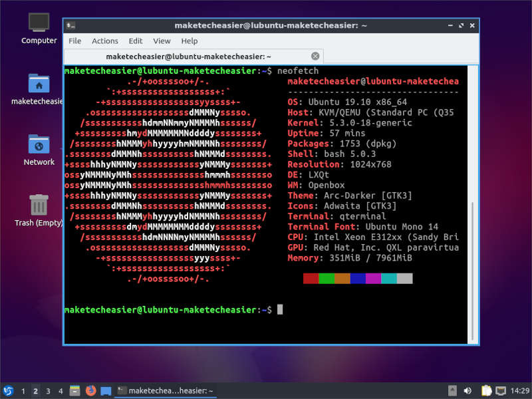Viewport: 532px width, 399px height.
Task: Open the clipboard manager in the system tray
Action: (486, 390)
